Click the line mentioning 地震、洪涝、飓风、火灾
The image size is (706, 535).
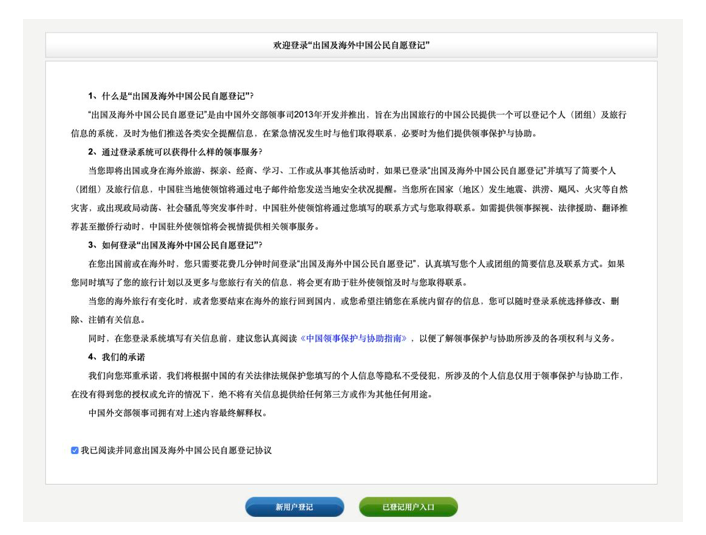(350, 189)
